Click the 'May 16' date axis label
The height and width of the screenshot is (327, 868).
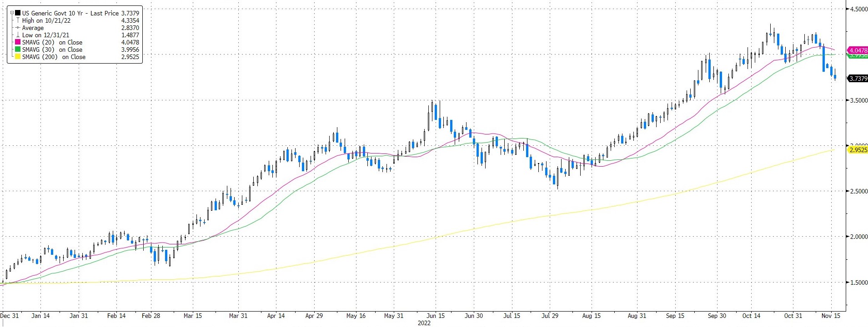coord(356,316)
